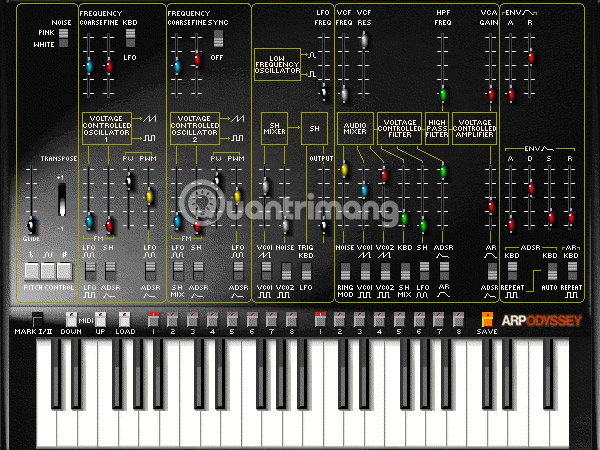Toggle VCO 1 FM LFO sine/square switch
This screenshot has height=450, width=600.
pyautogui.click(x=90, y=271)
